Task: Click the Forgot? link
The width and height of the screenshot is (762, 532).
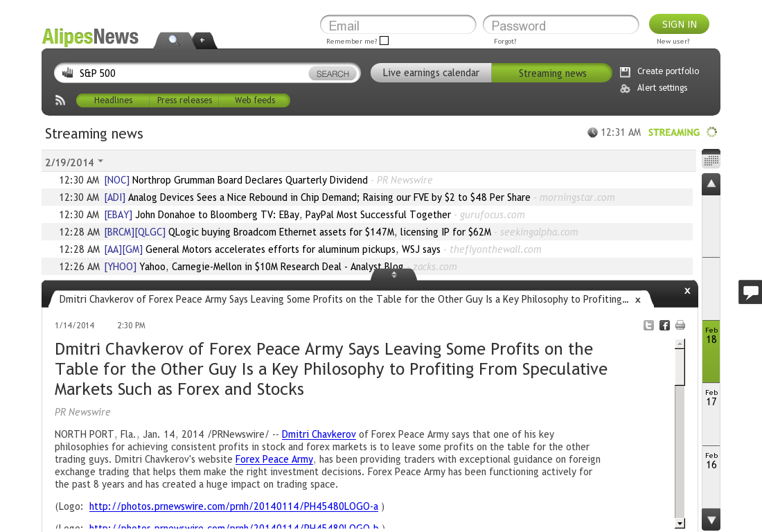Action: click(505, 42)
